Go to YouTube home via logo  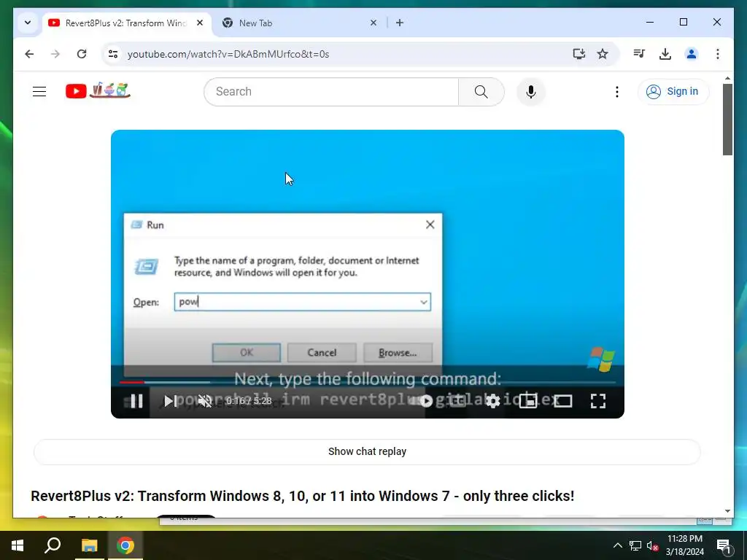pyautogui.click(x=98, y=90)
